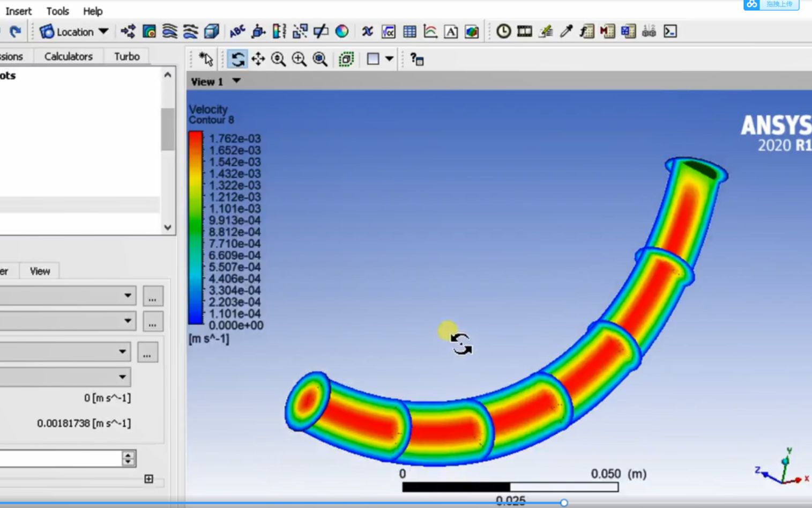This screenshot has height=508, width=812.
Task: Insert a figure
Action: 472,32
